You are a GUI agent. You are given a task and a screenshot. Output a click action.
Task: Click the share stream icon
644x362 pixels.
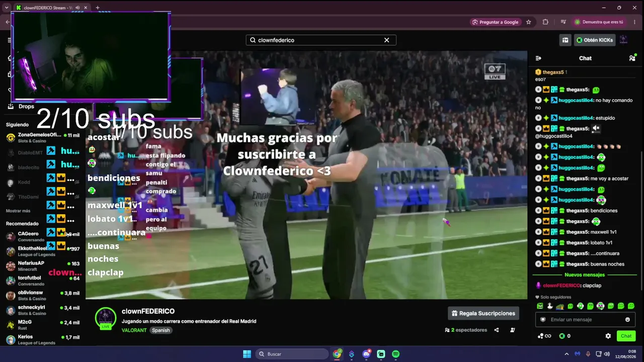(497, 330)
